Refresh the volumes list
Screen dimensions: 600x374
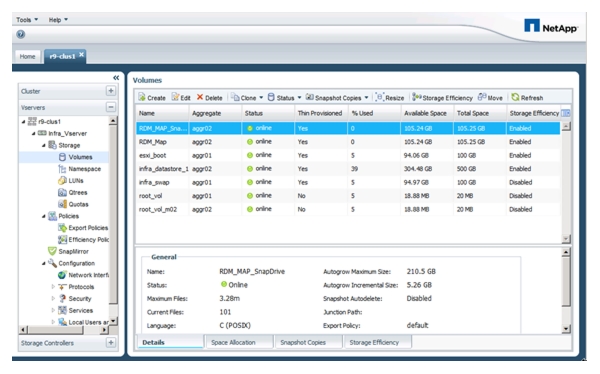527,98
